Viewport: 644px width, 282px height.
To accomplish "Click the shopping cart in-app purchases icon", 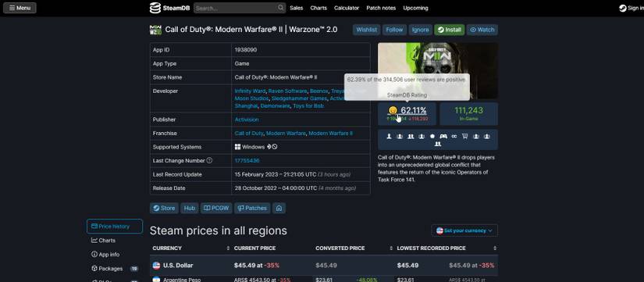I will point(465,136).
